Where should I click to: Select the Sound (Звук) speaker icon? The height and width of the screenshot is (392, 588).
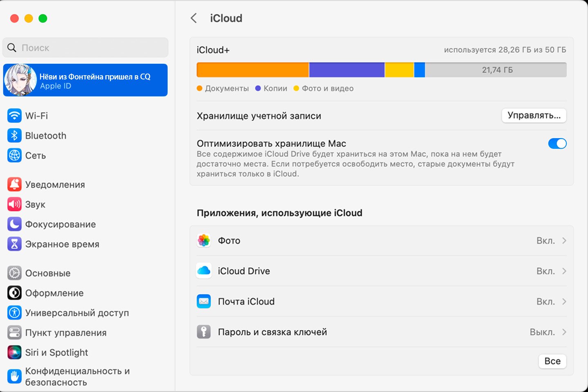tap(14, 204)
